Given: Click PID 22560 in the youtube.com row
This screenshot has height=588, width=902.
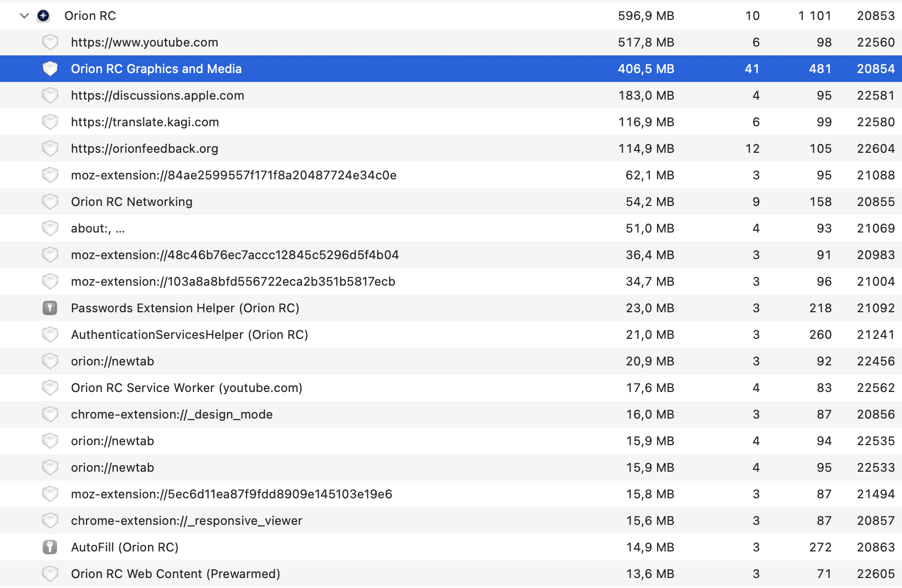Looking at the screenshot, I should [875, 42].
